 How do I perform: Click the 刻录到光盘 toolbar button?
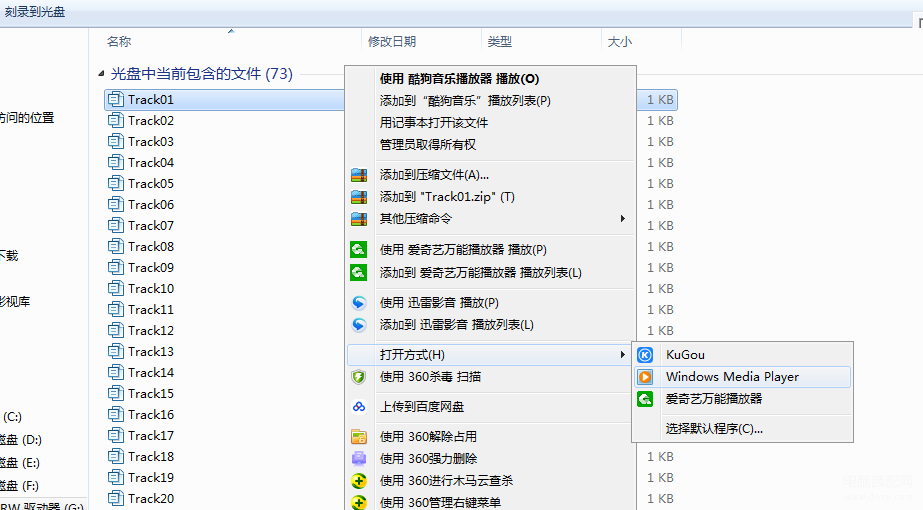(x=35, y=12)
